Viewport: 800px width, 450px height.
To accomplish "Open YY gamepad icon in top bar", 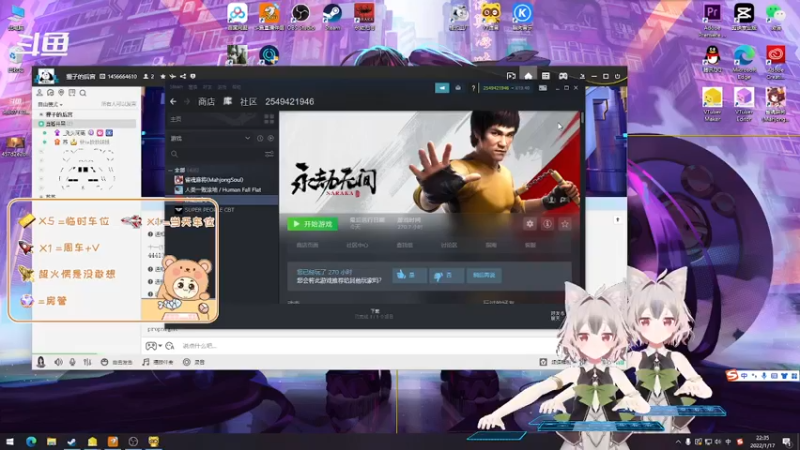I will pos(563,76).
